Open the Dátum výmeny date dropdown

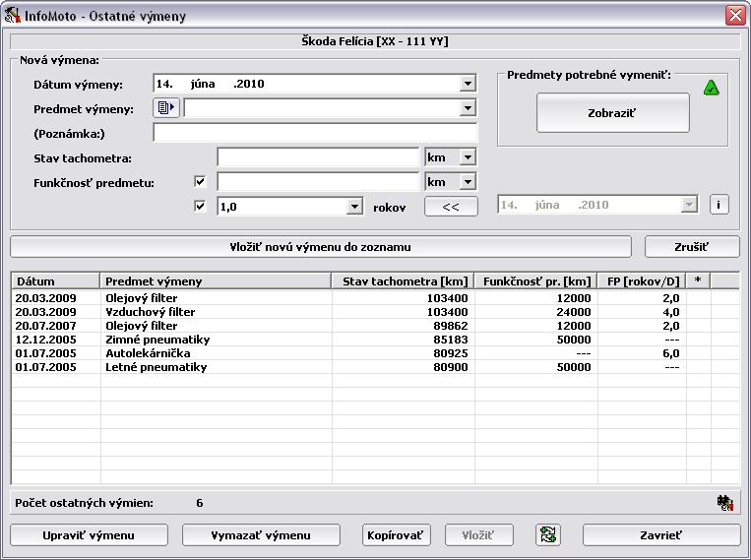click(x=468, y=84)
